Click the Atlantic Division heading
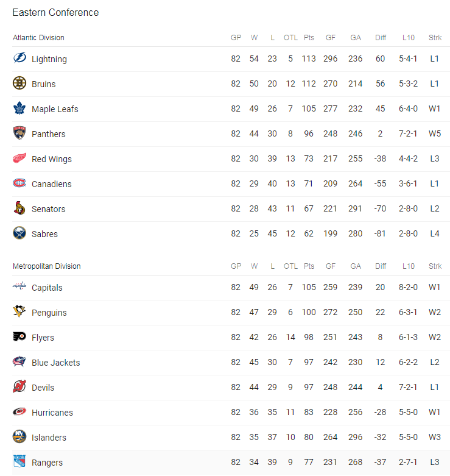This screenshot has width=450, height=476. pyautogui.click(x=38, y=38)
